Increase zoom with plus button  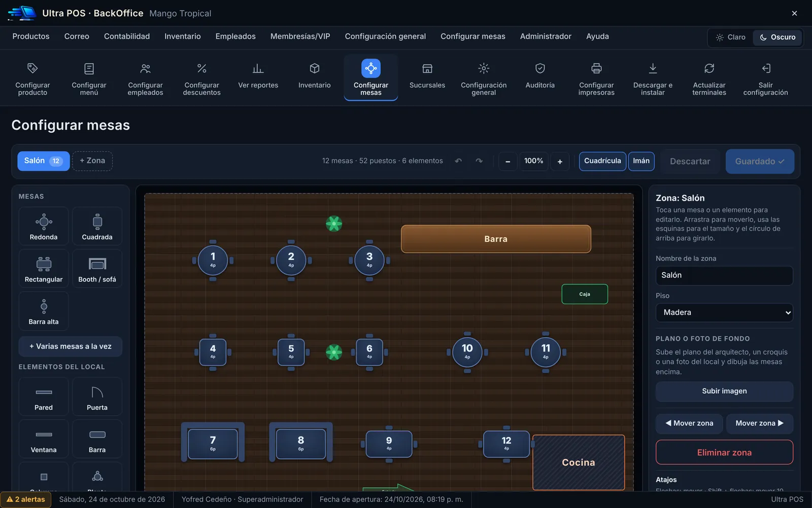[x=560, y=162]
